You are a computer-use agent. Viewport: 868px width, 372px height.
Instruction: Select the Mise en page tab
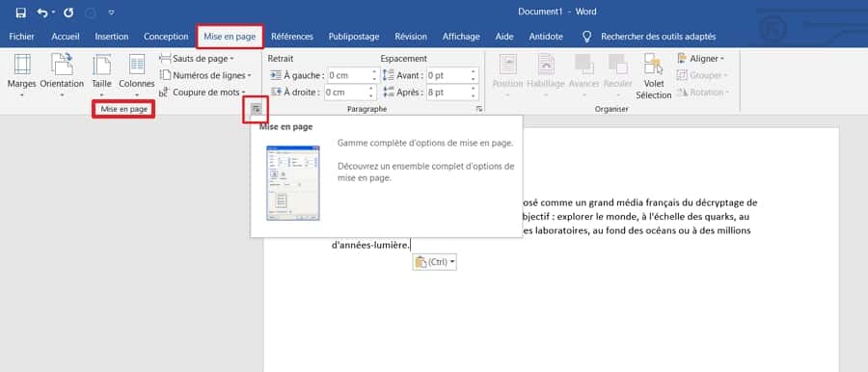[x=230, y=37]
